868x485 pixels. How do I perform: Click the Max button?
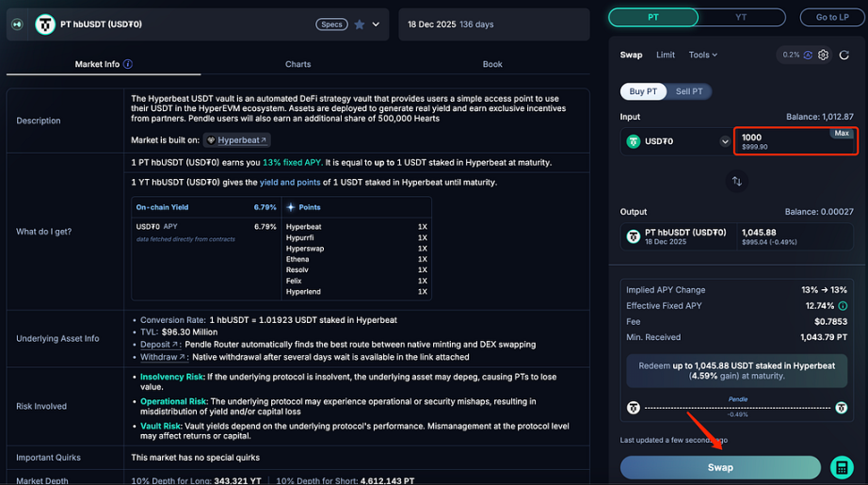[x=842, y=133]
